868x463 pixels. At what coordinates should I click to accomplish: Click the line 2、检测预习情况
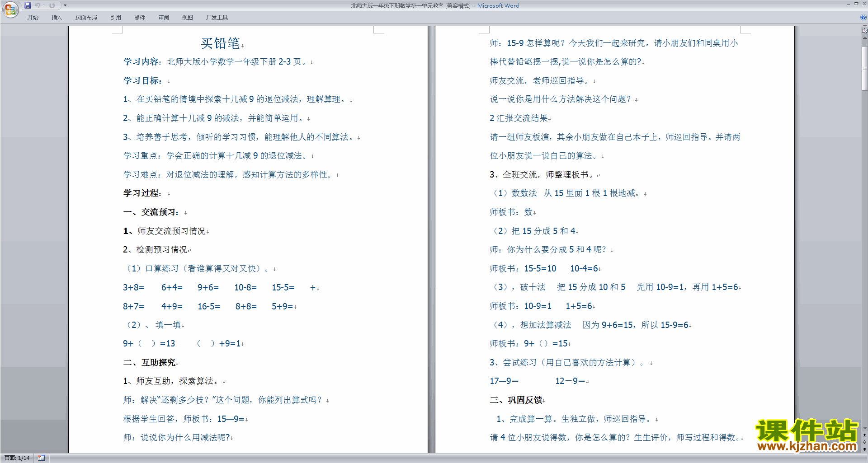point(155,250)
